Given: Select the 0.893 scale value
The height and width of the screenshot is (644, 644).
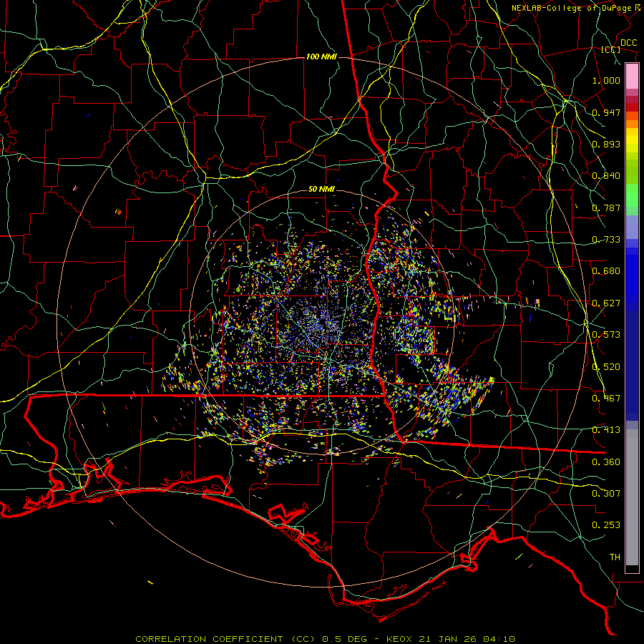Looking at the screenshot, I should pyautogui.click(x=606, y=144).
